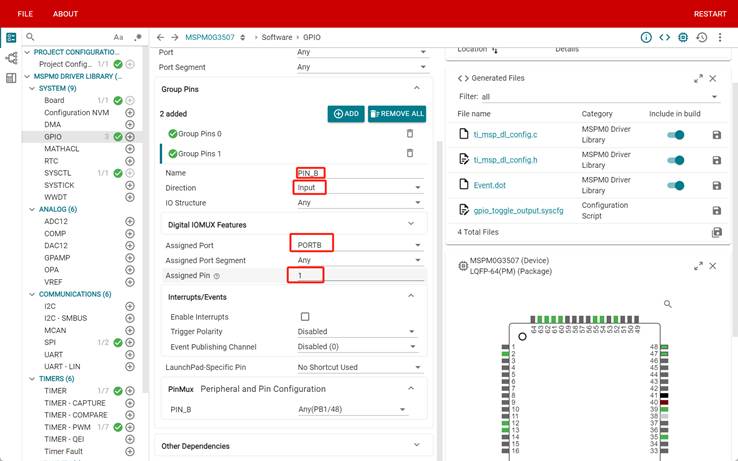Click save icon for ti_msp_dl_config.c
The image size is (738, 461).
[716, 135]
